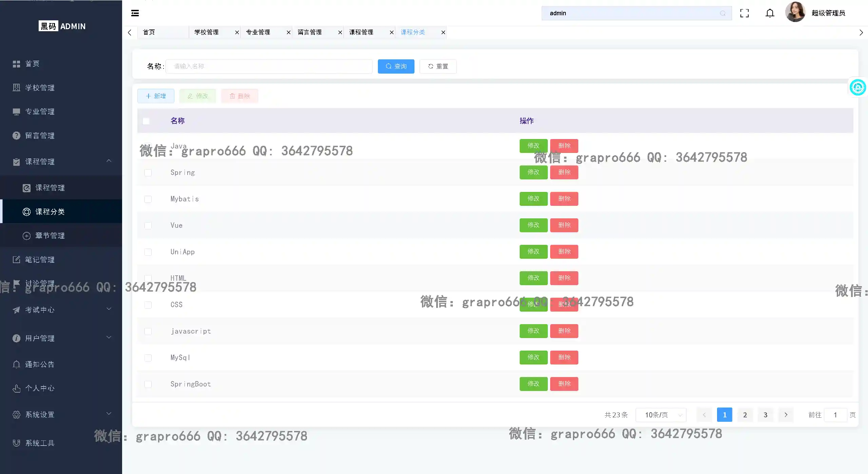Open the 10条/页 page size dropdown

(660, 415)
